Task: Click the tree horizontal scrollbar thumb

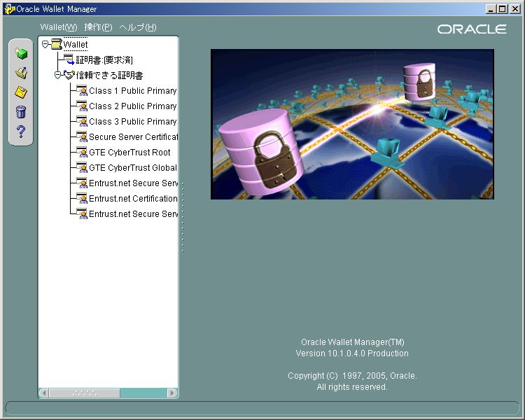Action: (85, 393)
